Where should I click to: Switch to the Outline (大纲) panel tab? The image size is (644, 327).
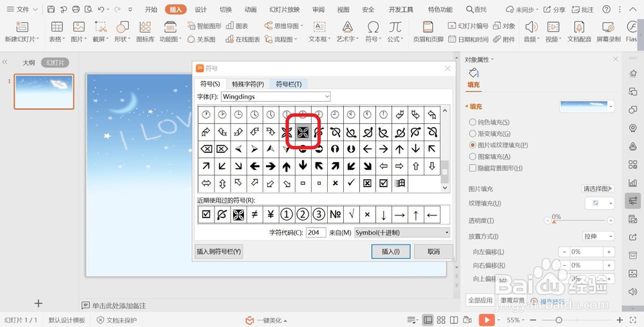(x=28, y=63)
